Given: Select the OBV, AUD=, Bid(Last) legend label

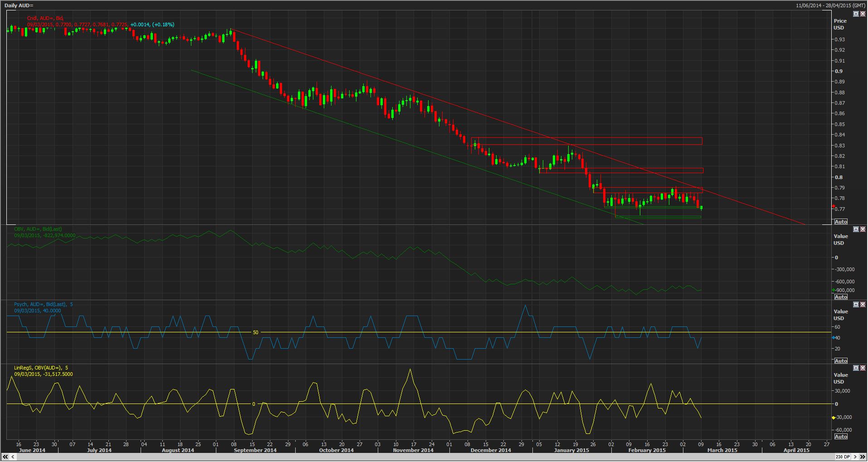Looking at the screenshot, I should pyautogui.click(x=38, y=229).
